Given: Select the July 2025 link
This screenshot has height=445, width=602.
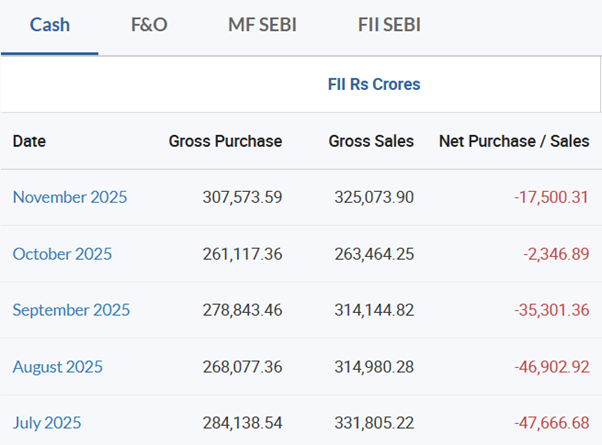Looking at the screenshot, I should click(x=47, y=423).
